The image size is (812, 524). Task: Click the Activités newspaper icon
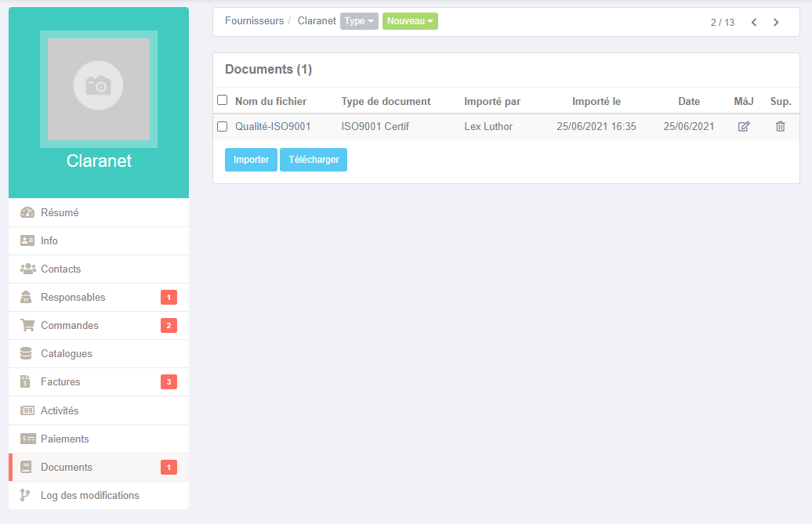pyautogui.click(x=27, y=410)
